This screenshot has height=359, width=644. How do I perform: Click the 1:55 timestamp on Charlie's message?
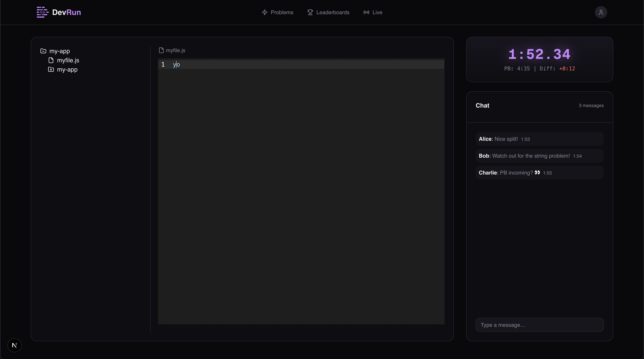coord(547,173)
